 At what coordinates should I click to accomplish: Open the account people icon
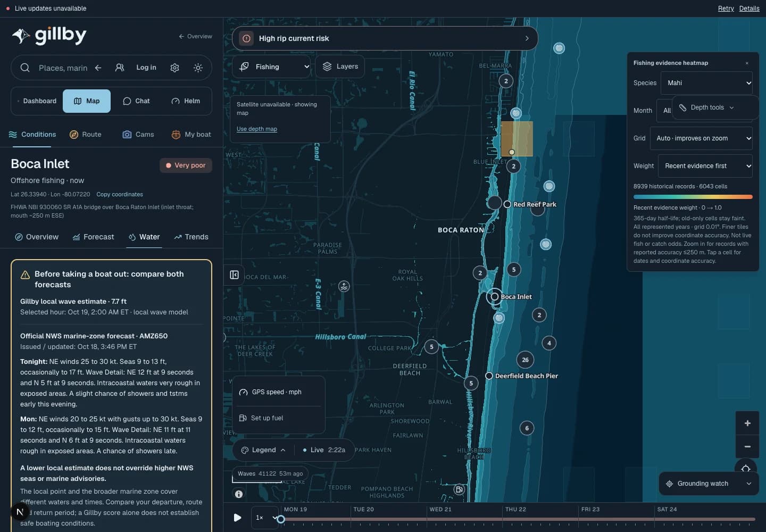click(120, 68)
